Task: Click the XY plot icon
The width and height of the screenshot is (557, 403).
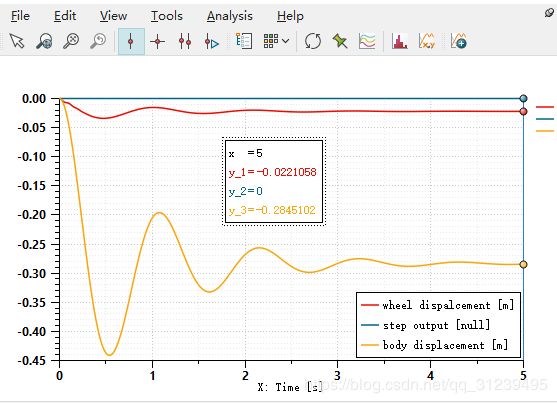Action: tap(427, 41)
